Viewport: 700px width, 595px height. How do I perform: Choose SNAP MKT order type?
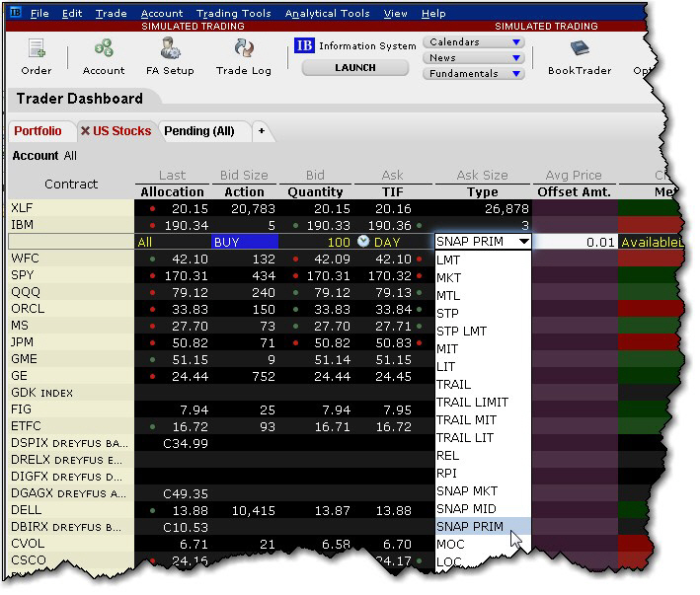pos(483,490)
